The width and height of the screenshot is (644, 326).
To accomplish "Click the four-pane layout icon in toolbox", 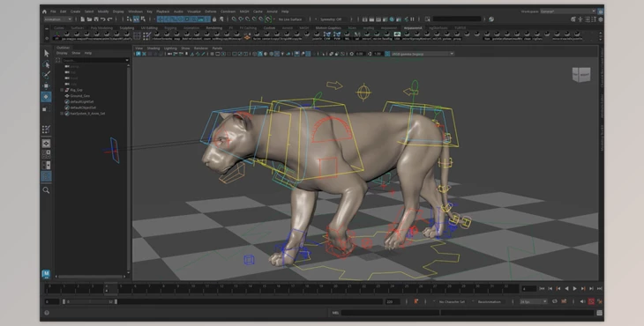I will (46, 154).
